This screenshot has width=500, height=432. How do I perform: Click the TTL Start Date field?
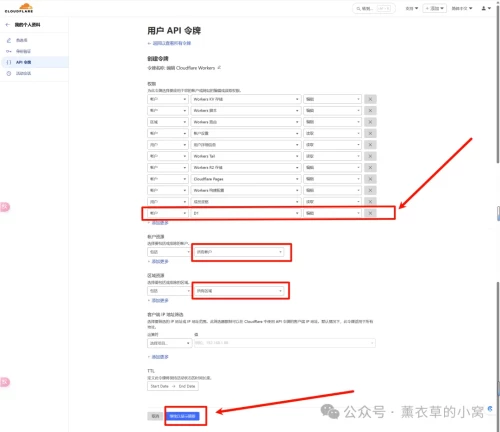[159, 386]
